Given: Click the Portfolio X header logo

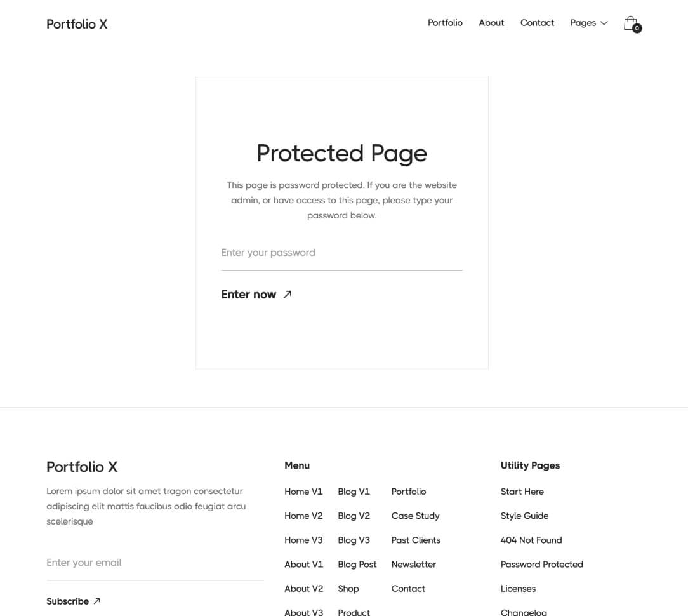Looking at the screenshot, I should (x=77, y=24).
